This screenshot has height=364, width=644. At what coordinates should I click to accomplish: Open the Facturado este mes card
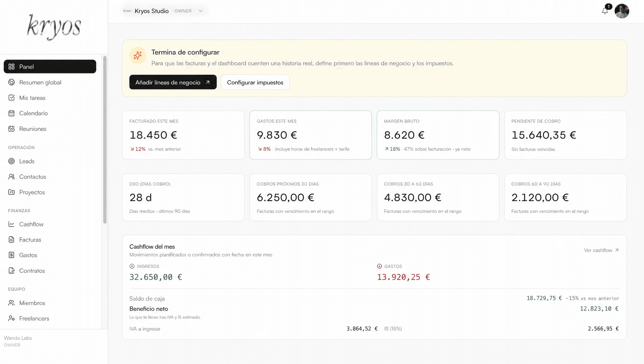point(183,135)
